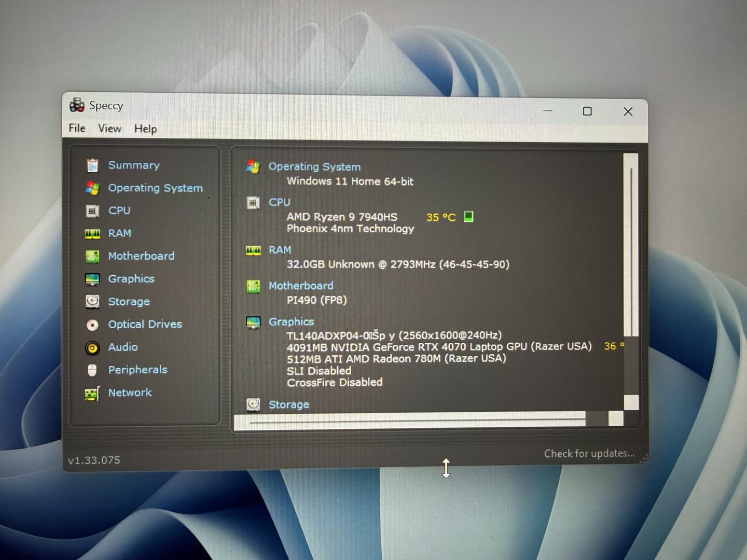Click the Check for updates link
Image resolution: width=747 pixels, height=560 pixels.
pos(589,454)
